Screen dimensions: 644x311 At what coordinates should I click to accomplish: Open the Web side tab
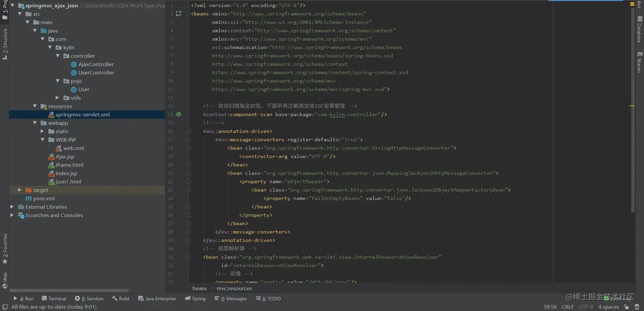point(5,280)
